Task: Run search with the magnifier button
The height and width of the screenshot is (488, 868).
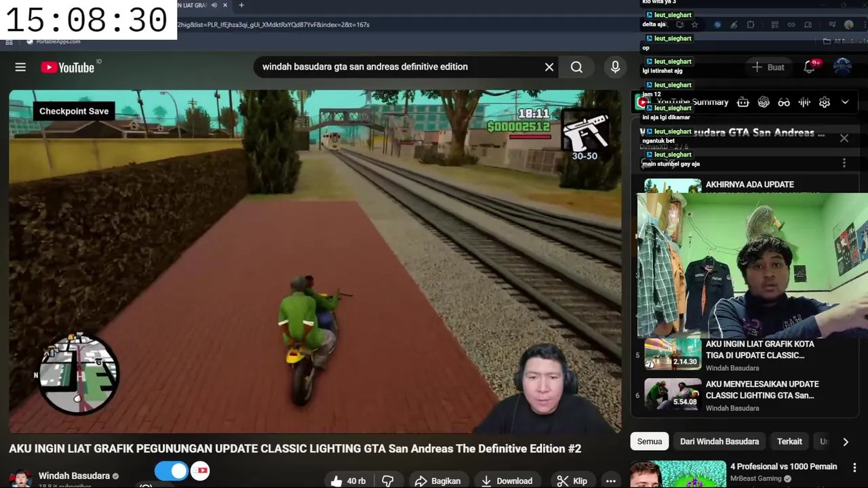Action: [576, 67]
